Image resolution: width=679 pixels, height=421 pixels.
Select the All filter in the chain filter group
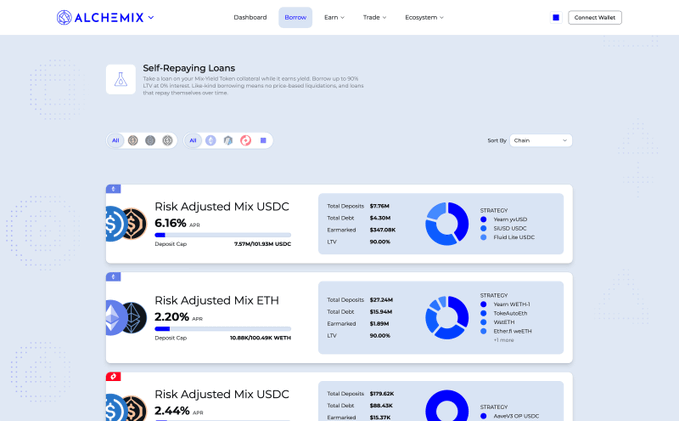click(x=193, y=140)
